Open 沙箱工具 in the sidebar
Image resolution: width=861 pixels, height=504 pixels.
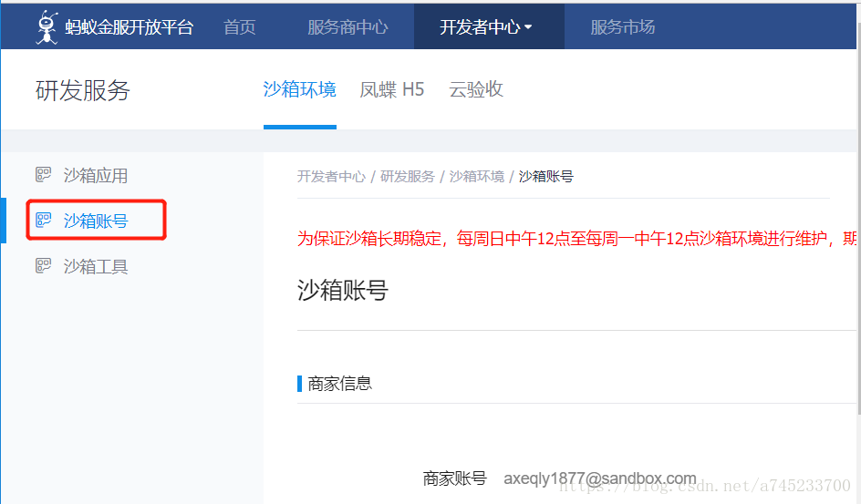click(96, 266)
